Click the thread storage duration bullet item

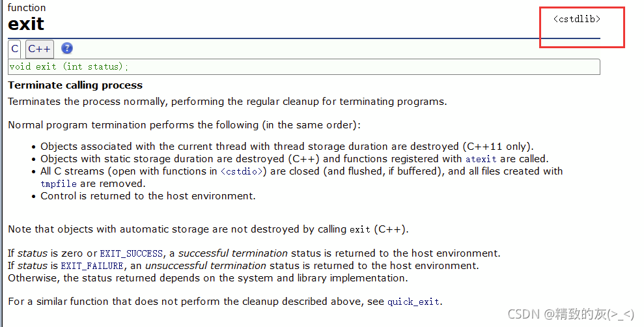[287, 147]
